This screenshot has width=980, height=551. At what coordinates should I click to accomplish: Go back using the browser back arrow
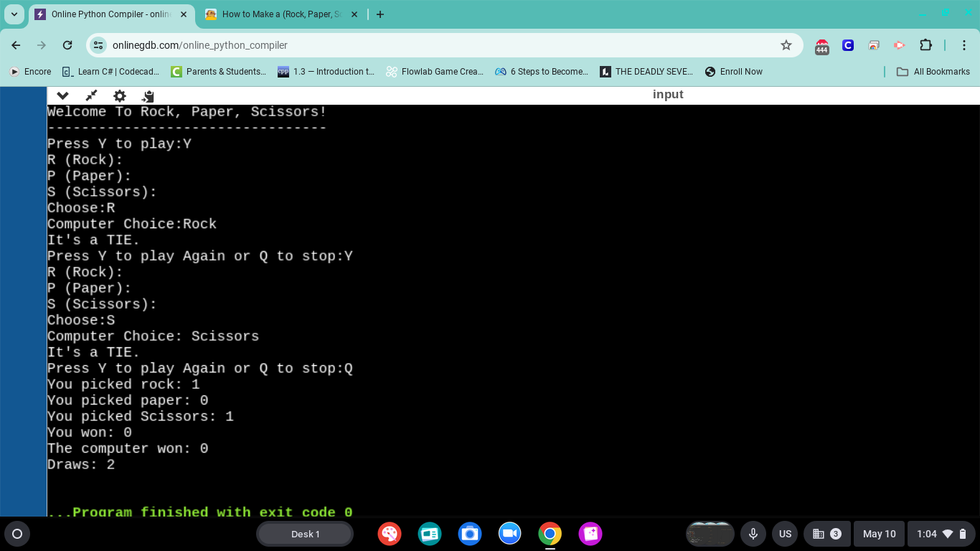pyautogui.click(x=16, y=44)
